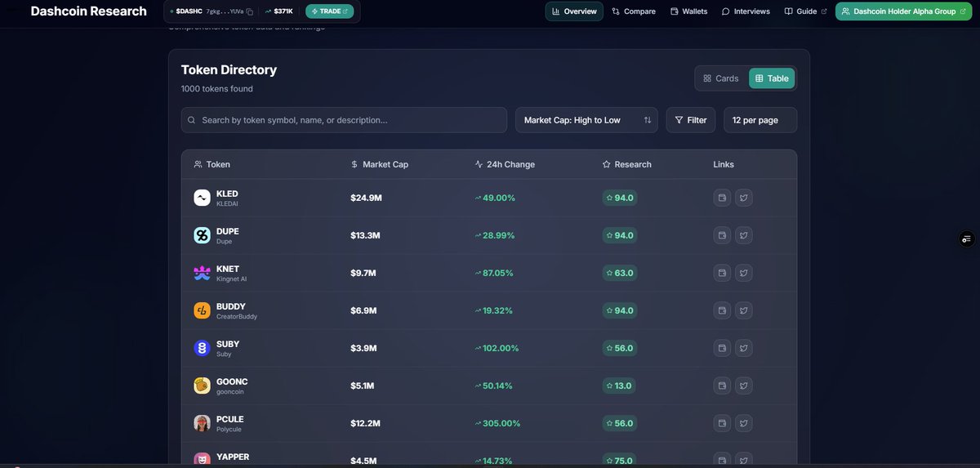
Task: Sort by Token column header
Action: (x=212, y=164)
